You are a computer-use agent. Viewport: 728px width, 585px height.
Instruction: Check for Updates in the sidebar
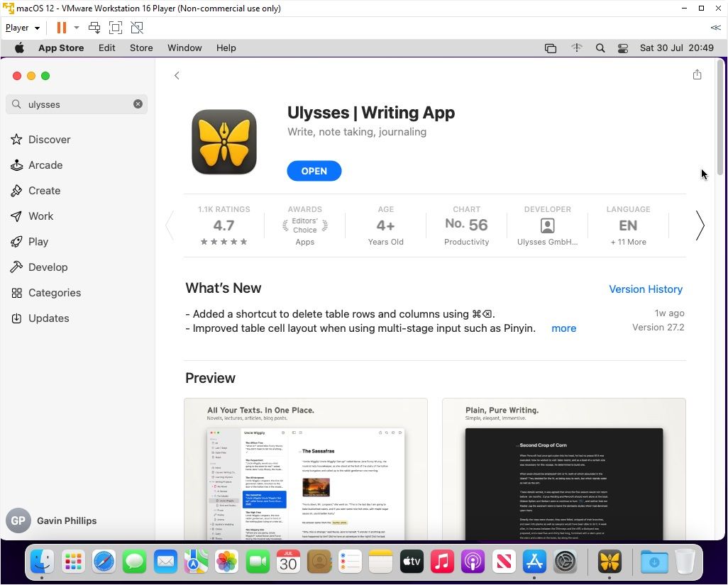(48, 318)
